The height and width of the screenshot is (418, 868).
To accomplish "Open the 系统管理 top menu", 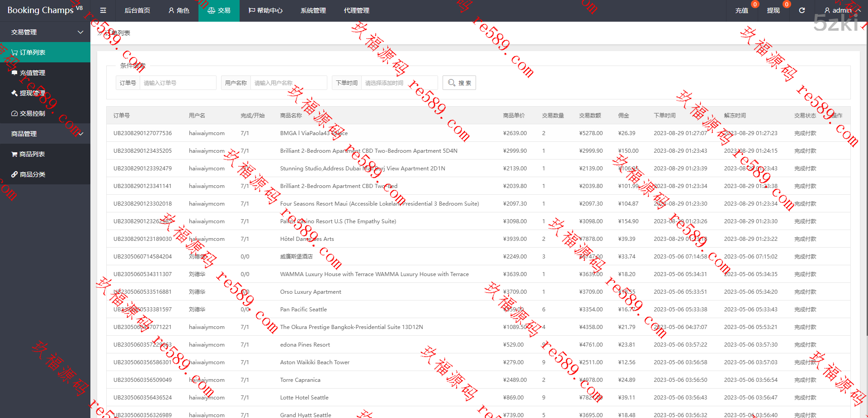I will pos(313,10).
